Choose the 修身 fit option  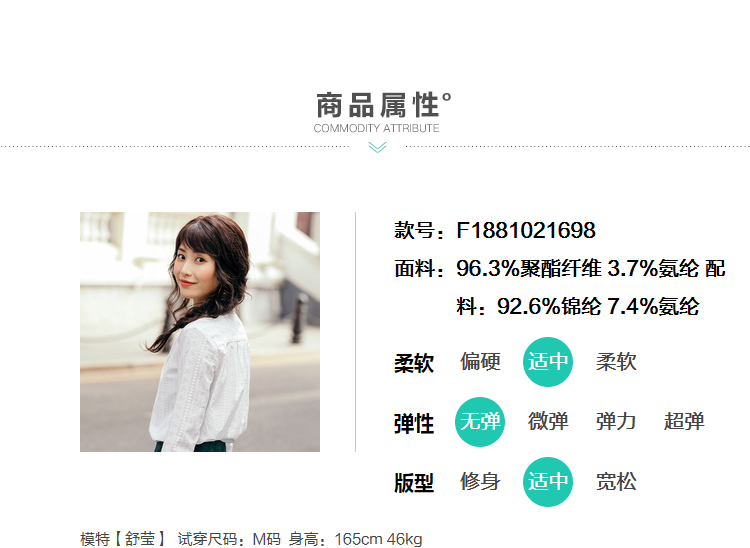480,482
